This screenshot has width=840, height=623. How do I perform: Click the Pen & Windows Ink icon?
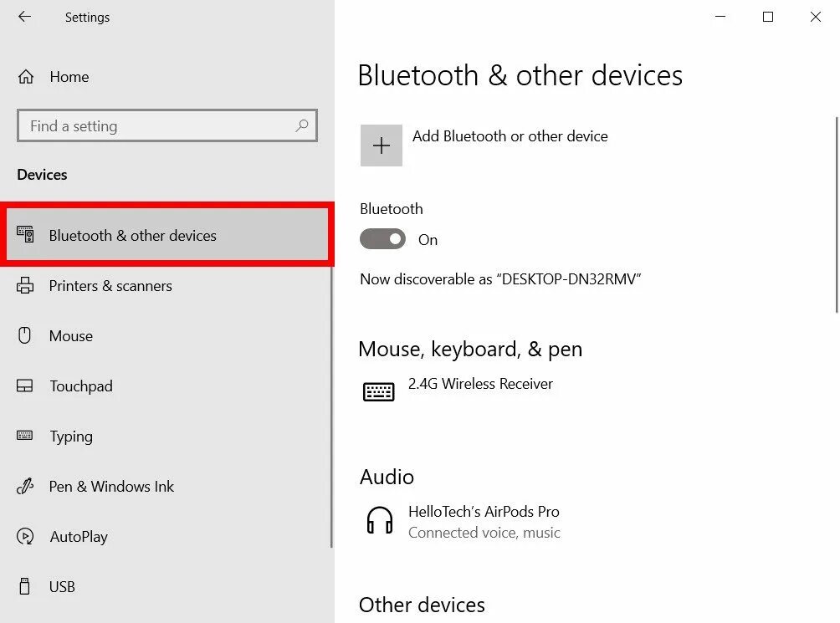[x=25, y=486]
